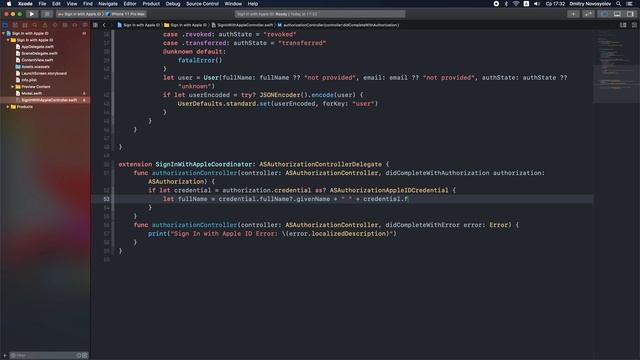Click the user name Dmitry Novosyolov in menu bar
Image resolution: width=640 pixels, height=360 pixels.
click(590, 4)
